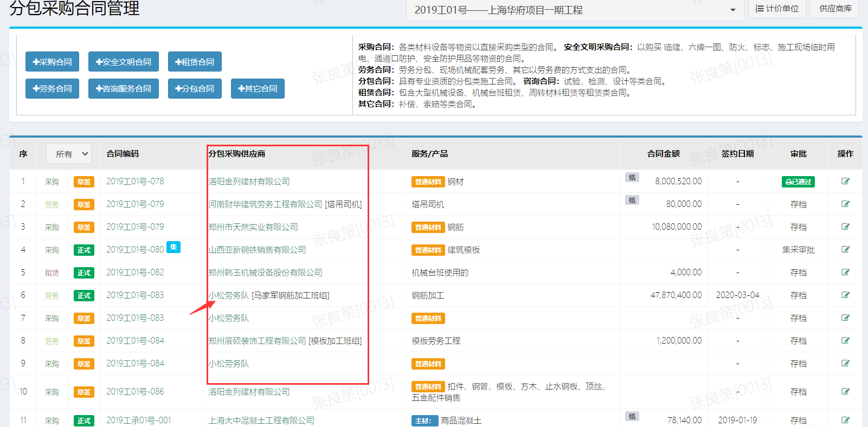Add a new 采购合同
Viewport: 868px width, 427px height.
pyautogui.click(x=53, y=62)
